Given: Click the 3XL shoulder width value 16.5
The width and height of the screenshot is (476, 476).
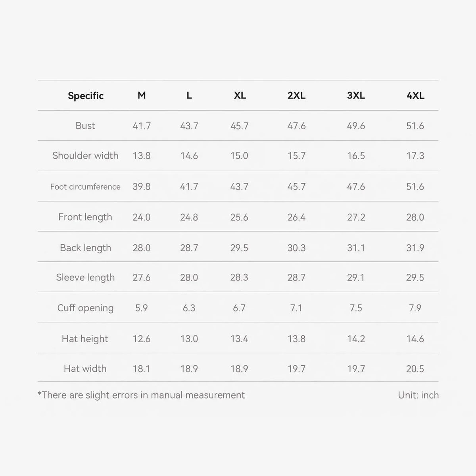Looking at the screenshot, I should click(x=356, y=156).
